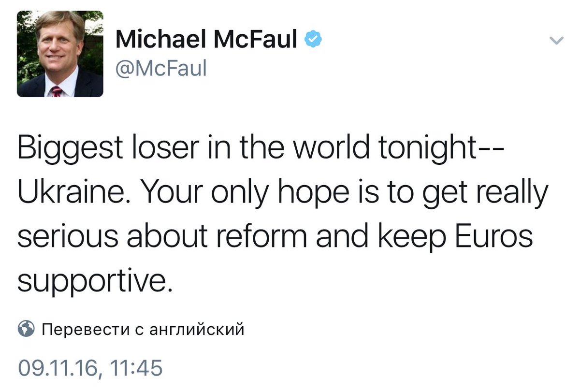
Task: Expand the tweet options chevron
Action: 557,42
